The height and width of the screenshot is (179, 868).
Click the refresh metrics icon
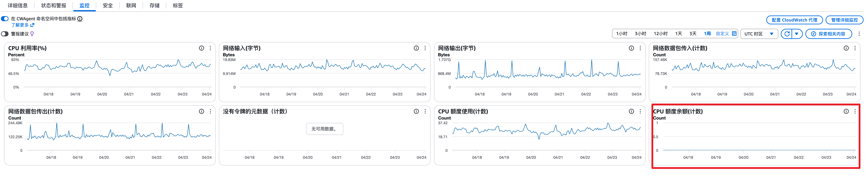click(787, 34)
